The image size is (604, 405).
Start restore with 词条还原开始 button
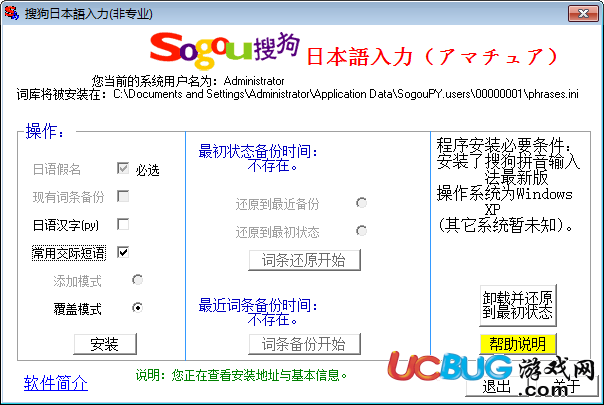coord(304,260)
